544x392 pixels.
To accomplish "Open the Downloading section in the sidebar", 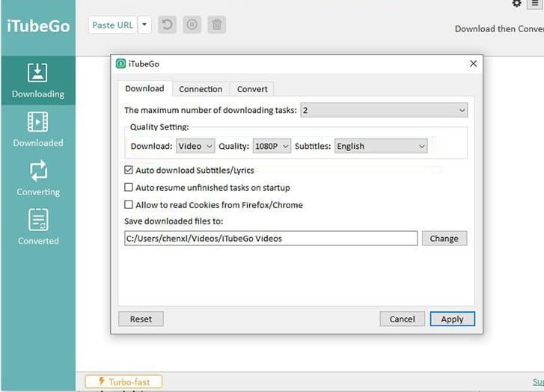I will pyautogui.click(x=38, y=81).
